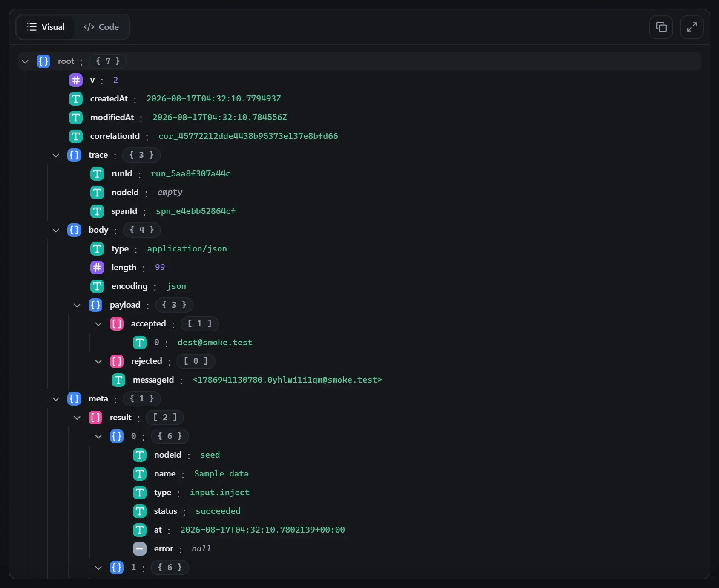Image resolution: width=719 pixels, height=588 pixels.
Task: Click the text icon beside spanId
Action: (97, 211)
